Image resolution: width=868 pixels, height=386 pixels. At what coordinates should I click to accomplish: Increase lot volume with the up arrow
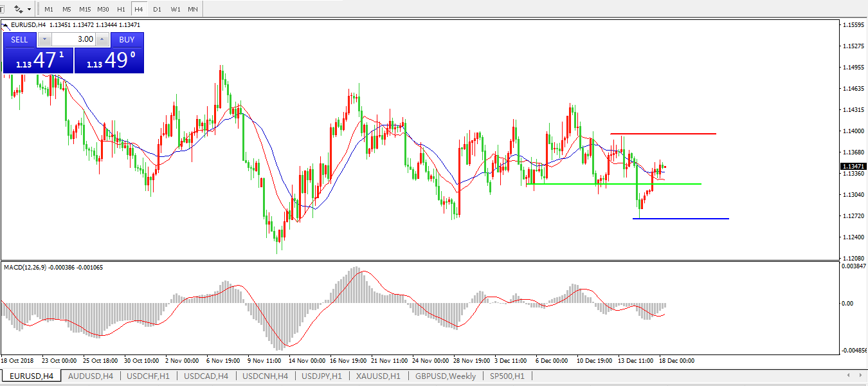[102, 39]
